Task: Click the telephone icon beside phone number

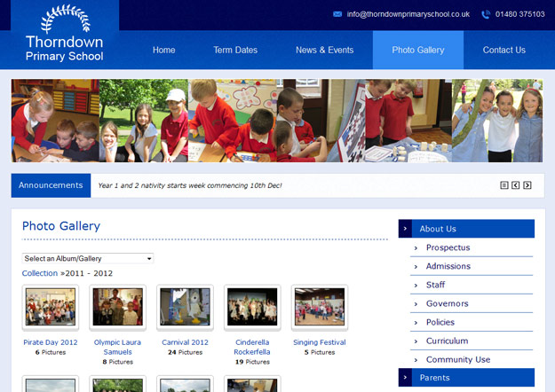Action: [486, 14]
